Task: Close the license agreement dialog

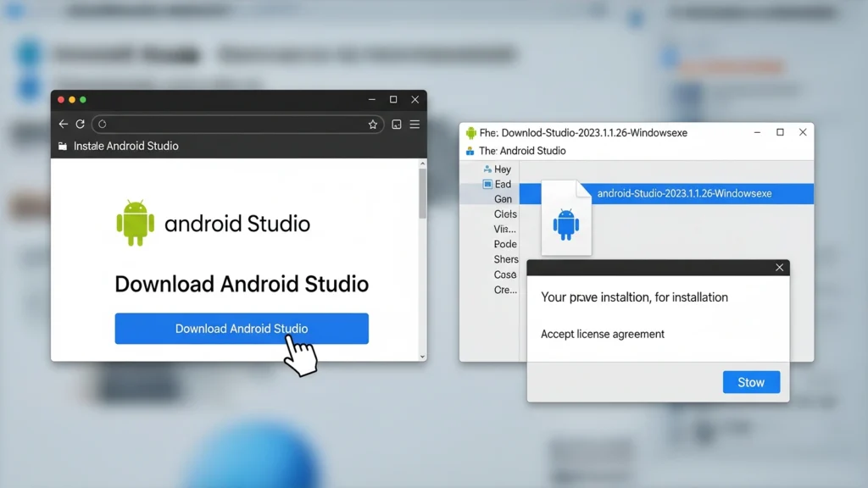Action: pyautogui.click(x=779, y=268)
